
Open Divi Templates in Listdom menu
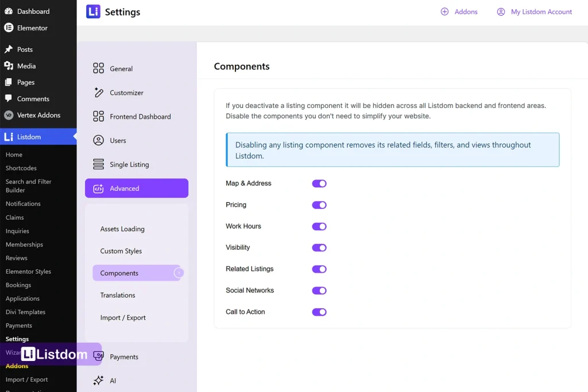[x=25, y=312]
